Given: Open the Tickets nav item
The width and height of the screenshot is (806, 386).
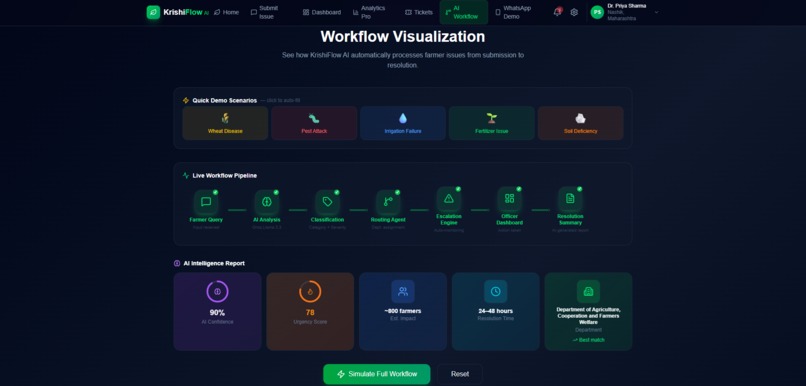Looking at the screenshot, I should pyautogui.click(x=419, y=12).
